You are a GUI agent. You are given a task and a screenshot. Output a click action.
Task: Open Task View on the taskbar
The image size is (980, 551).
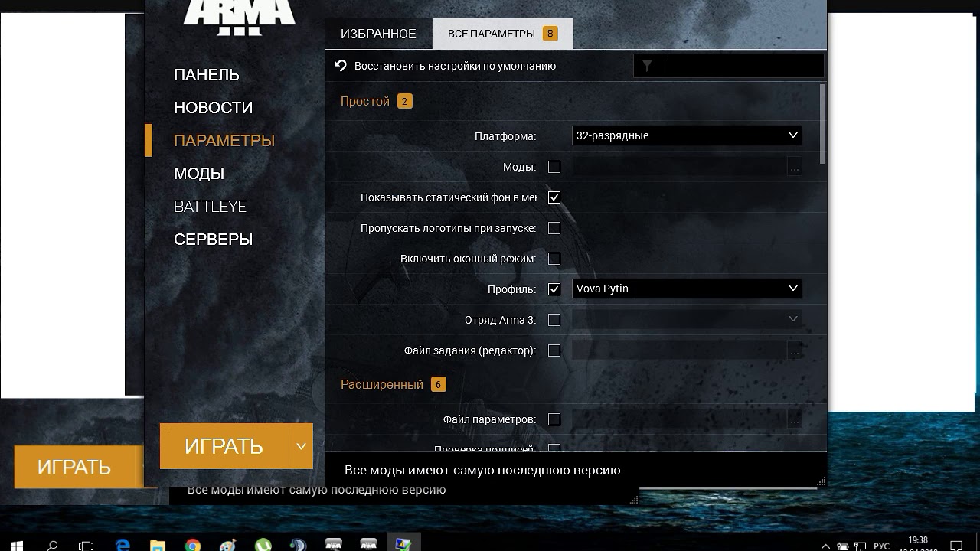coord(87,545)
